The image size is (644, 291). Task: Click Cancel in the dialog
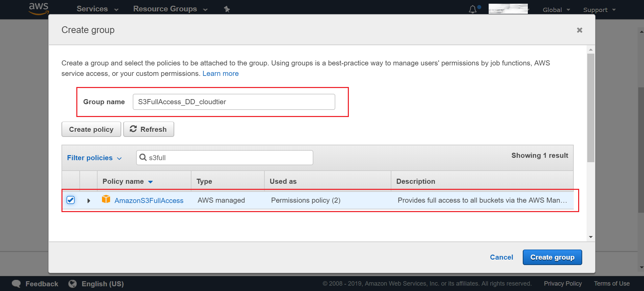coord(501,257)
